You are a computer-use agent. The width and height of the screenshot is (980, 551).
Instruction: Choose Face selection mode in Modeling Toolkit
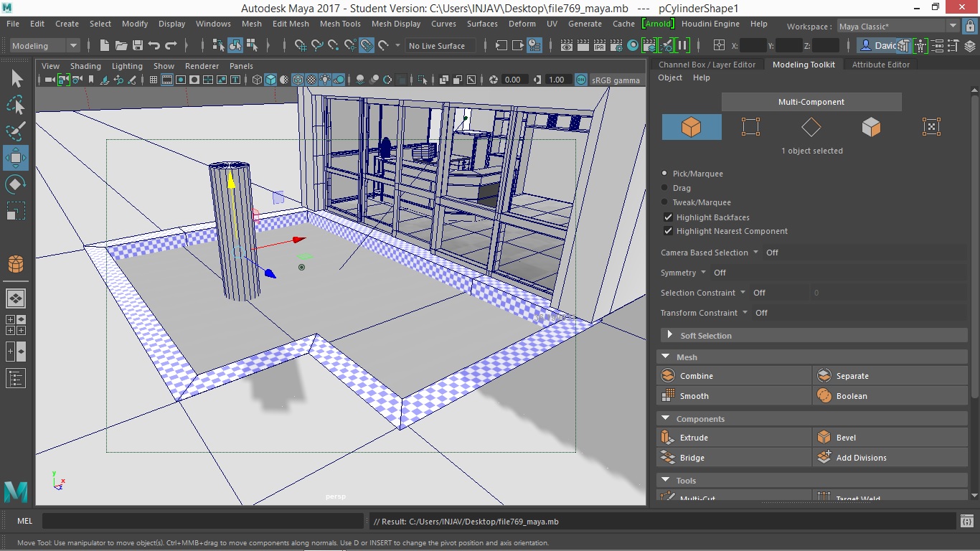[871, 127]
